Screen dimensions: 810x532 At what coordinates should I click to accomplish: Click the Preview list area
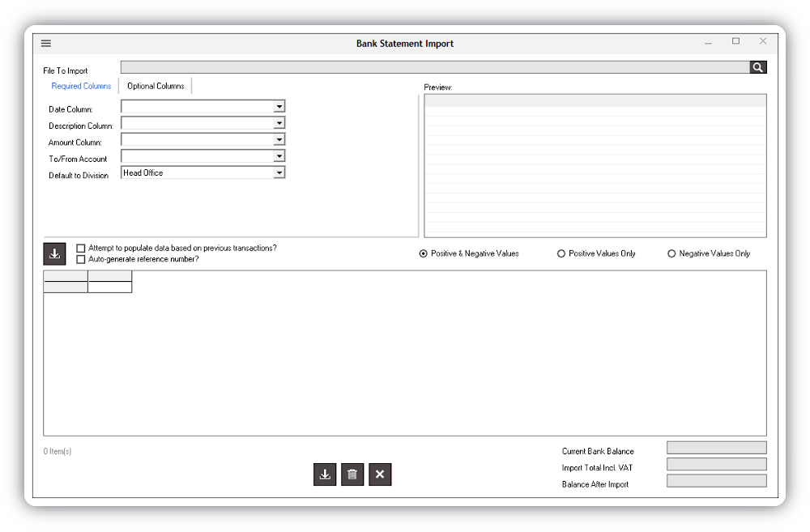pyautogui.click(x=595, y=166)
